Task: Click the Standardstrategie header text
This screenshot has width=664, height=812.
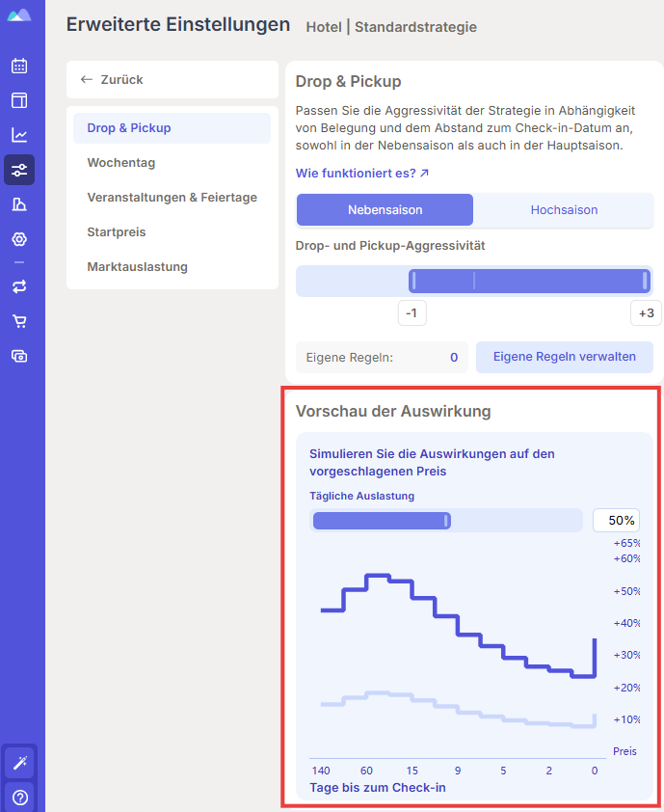Action: pos(415,27)
